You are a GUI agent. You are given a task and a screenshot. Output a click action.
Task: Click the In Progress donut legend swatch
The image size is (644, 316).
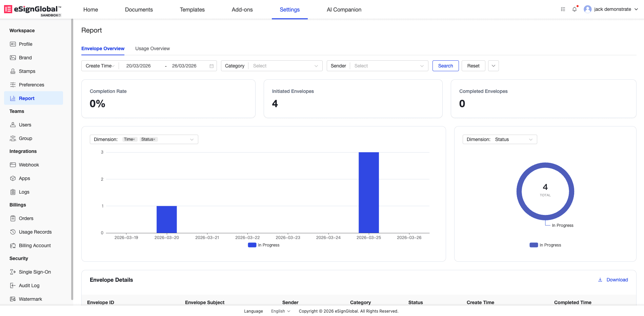[534, 245]
